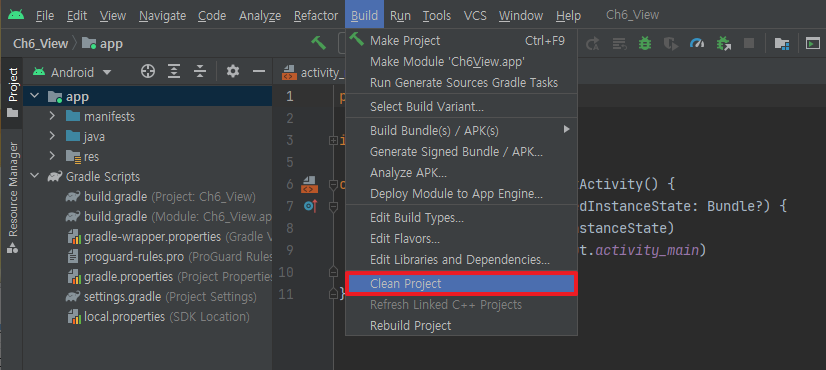Collapse the app tree node

tap(35, 96)
